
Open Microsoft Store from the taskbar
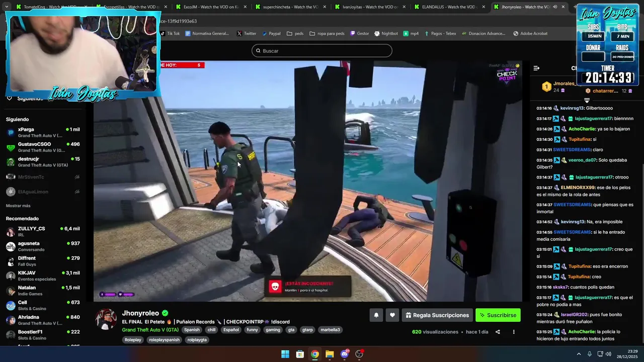pos(300,354)
